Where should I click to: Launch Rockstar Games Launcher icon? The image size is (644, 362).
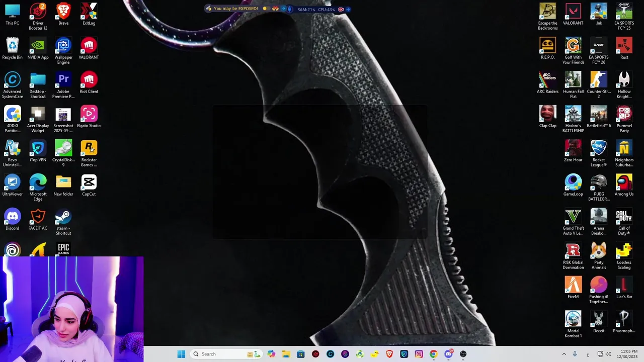pos(89,154)
